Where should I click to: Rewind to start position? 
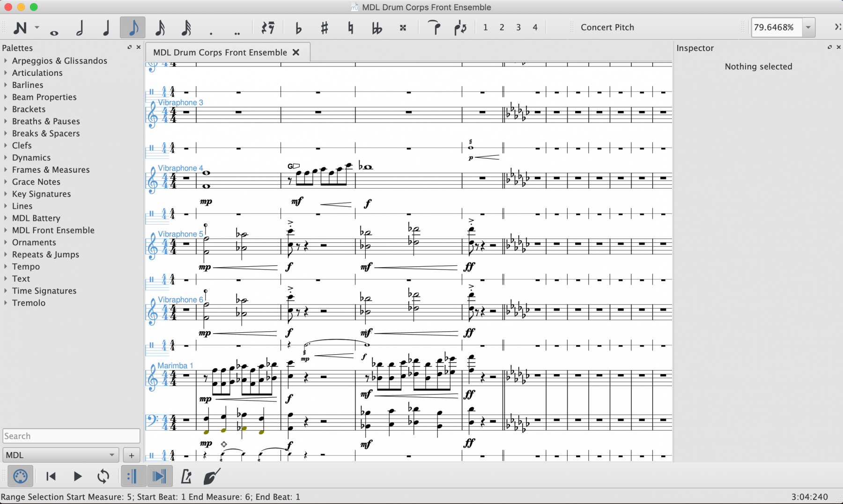click(x=51, y=476)
